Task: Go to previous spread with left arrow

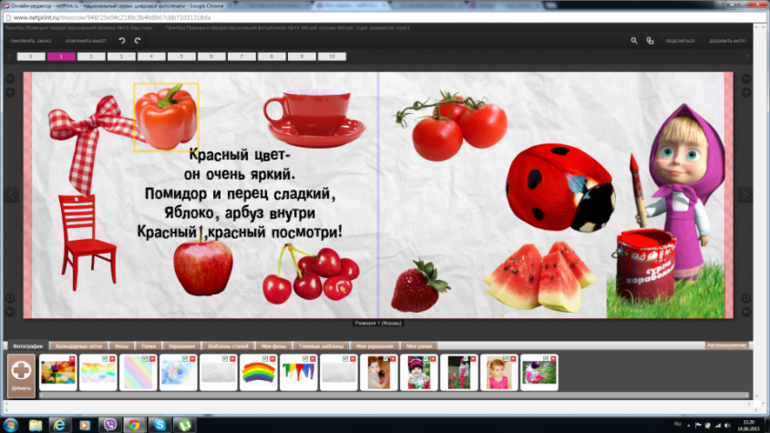Action: pos(10,194)
